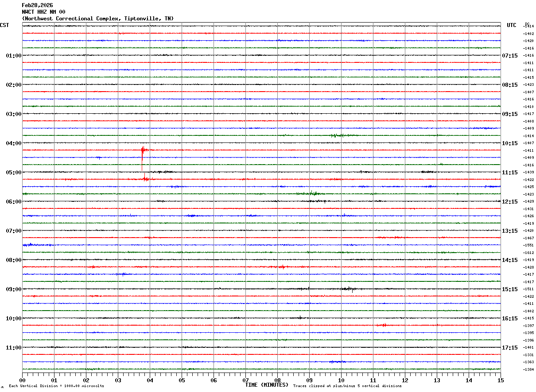Click the DC offset value -1439
The width and height of the screenshot is (536, 392).
click(x=528, y=173)
